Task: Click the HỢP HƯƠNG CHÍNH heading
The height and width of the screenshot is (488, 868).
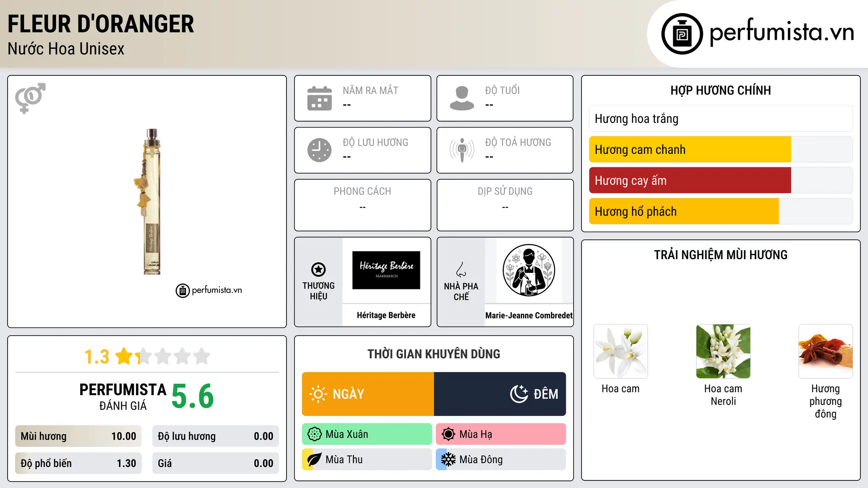Action: (721, 90)
